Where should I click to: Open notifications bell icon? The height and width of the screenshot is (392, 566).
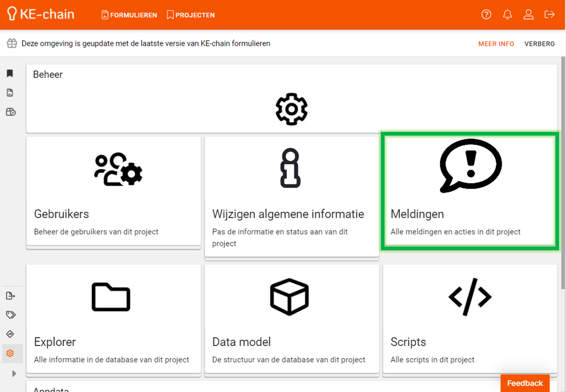(507, 15)
